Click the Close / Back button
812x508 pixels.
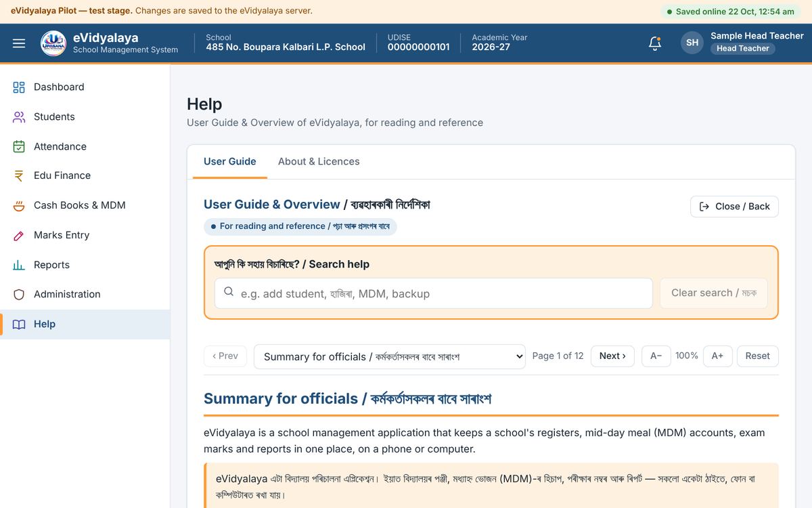734,207
